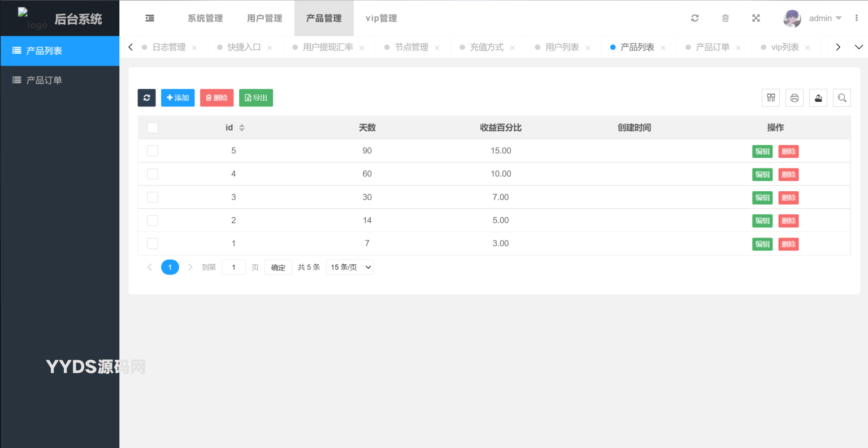
Task: Toggle fullscreen mode icon
Action: 756,18
